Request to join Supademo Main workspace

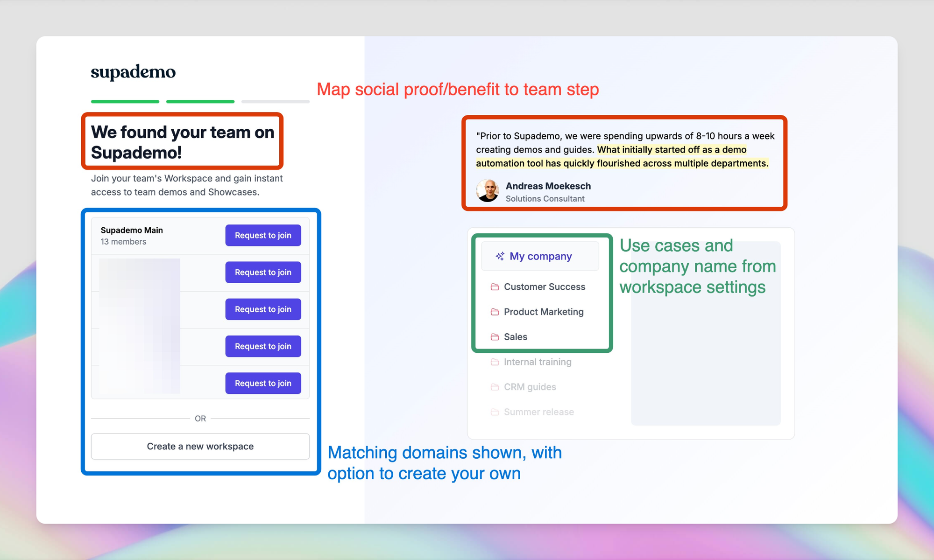263,235
